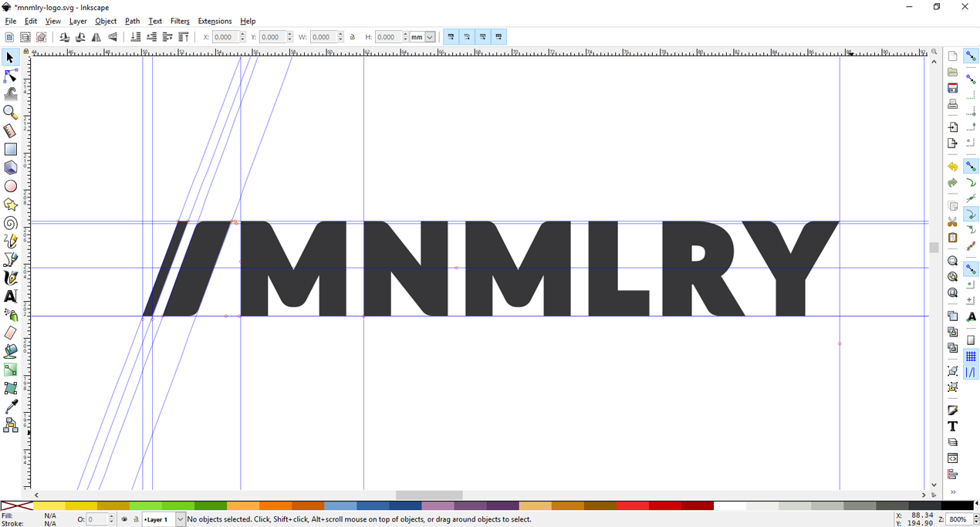Select the Rectangle drawing tool
Image resolution: width=980 pixels, height=527 pixels.
click(x=10, y=150)
